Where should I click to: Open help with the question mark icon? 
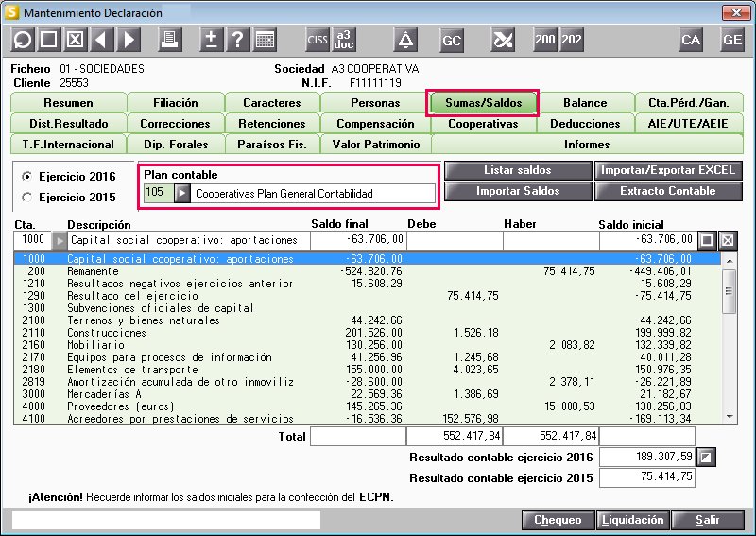tap(238, 40)
